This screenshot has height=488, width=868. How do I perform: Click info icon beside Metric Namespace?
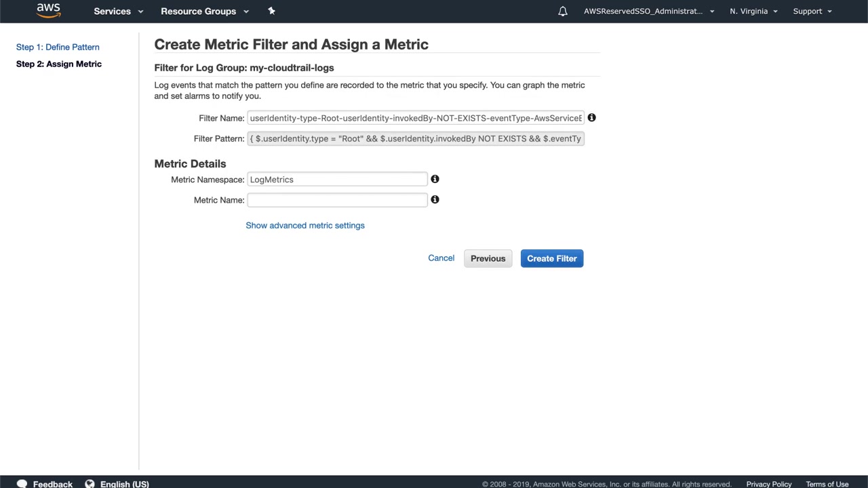(435, 179)
